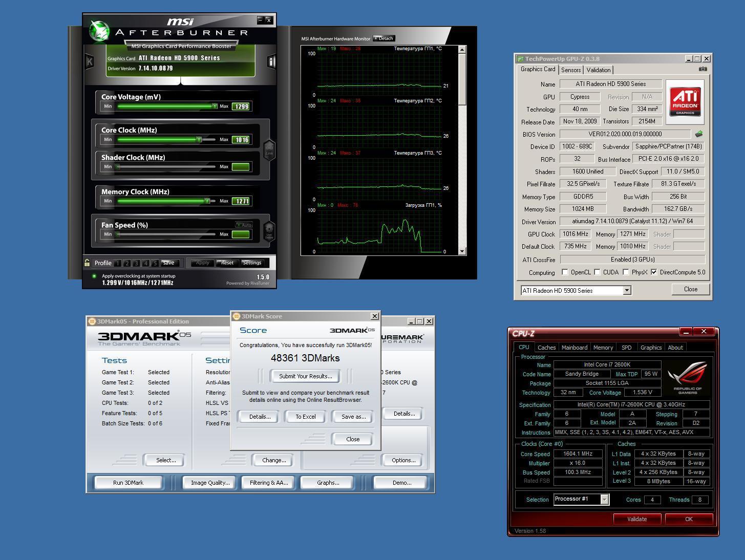Image resolution: width=745 pixels, height=560 pixels.
Task: Open the Graphics tab in CPU-Z
Action: pos(651,348)
